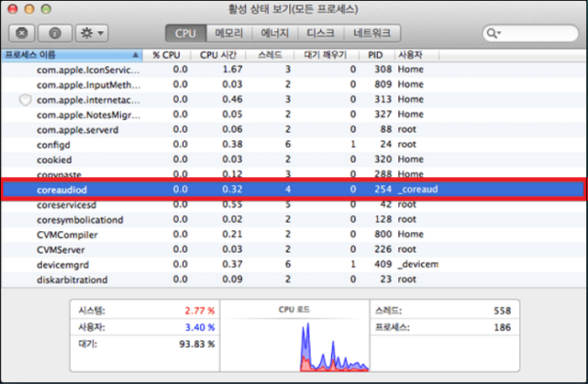Click the window title 활성 상태 보기

(293, 9)
